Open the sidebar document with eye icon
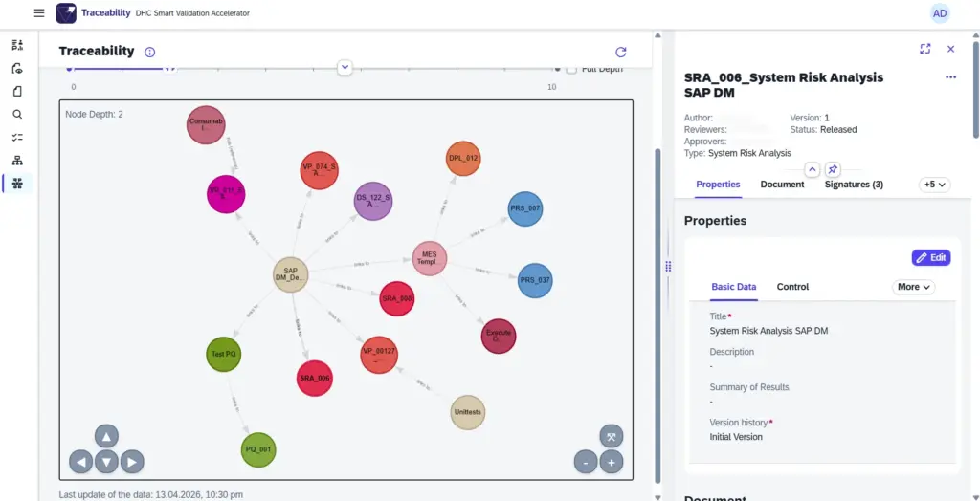Image resolution: width=980 pixels, height=501 pixels. click(x=17, y=68)
